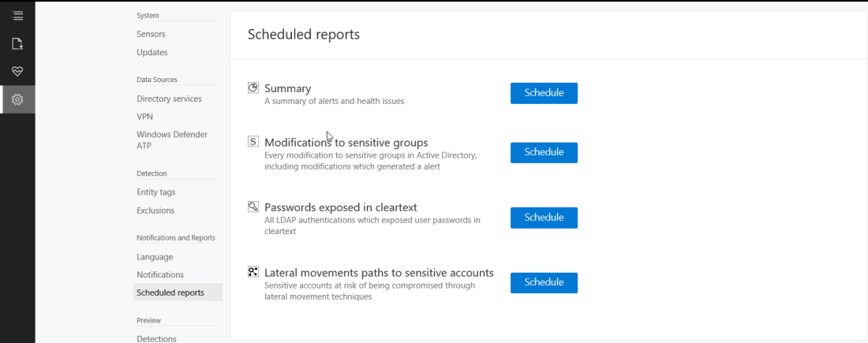Select VPN data source

[x=144, y=117]
